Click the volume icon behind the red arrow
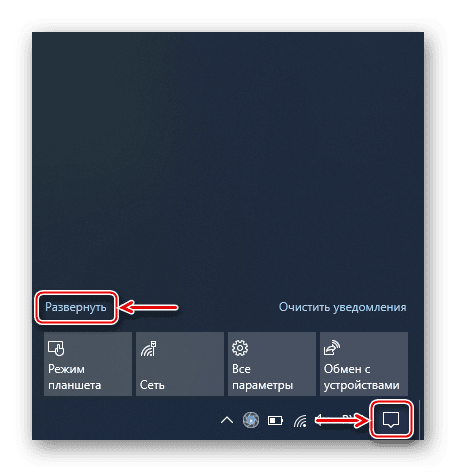This screenshot has height=472, width=456. [322, 420]
